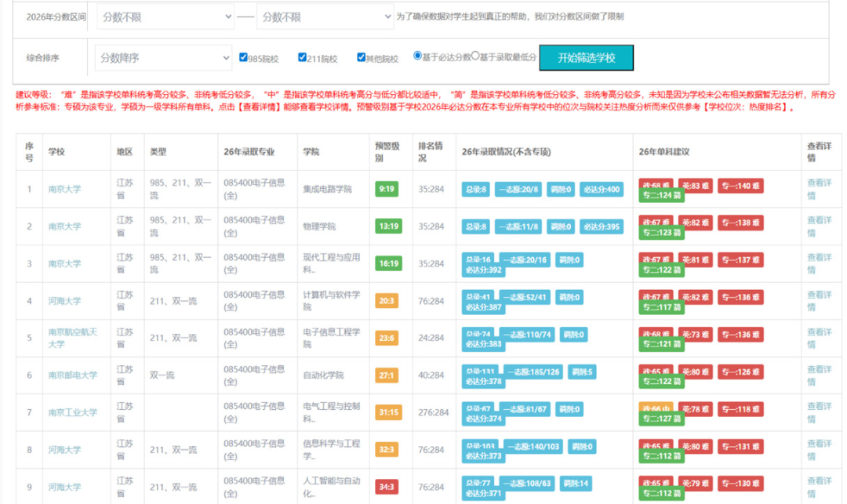Click the 必达分:392 badge
The height and width of the screenshot is (504, 847).
pyautogui.click(x=483, y=270)
